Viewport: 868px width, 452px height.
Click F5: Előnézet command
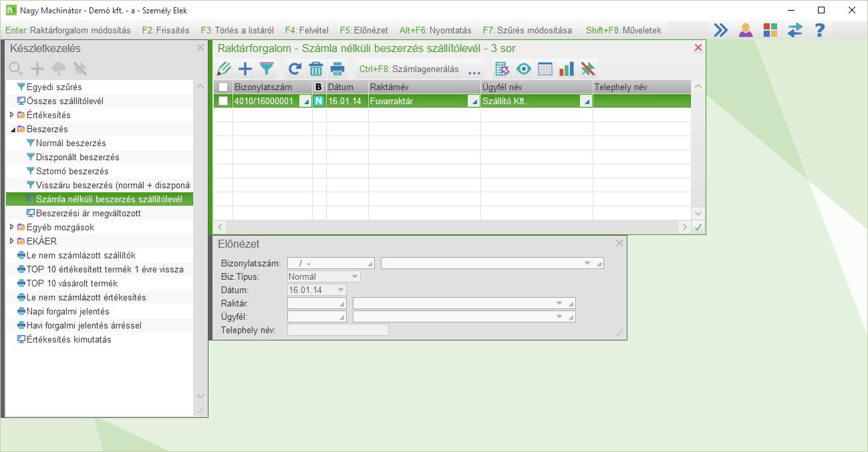click(x=364, y=30)
